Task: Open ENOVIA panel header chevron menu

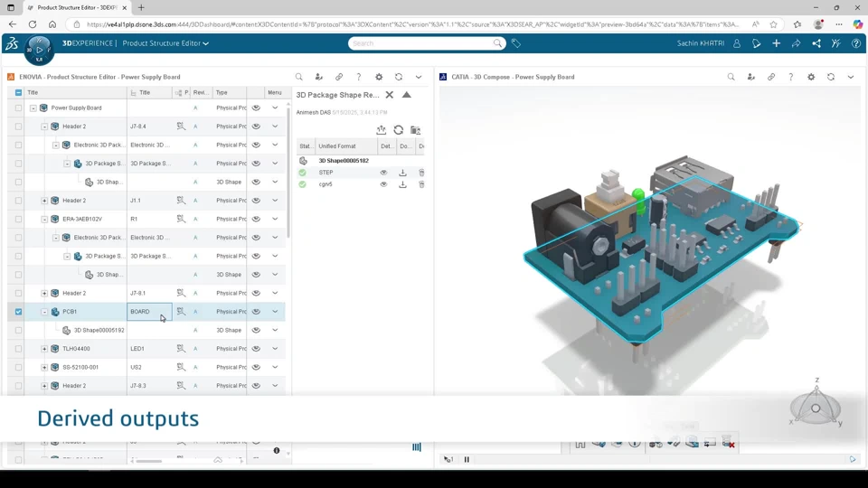Action: [419, 77]
